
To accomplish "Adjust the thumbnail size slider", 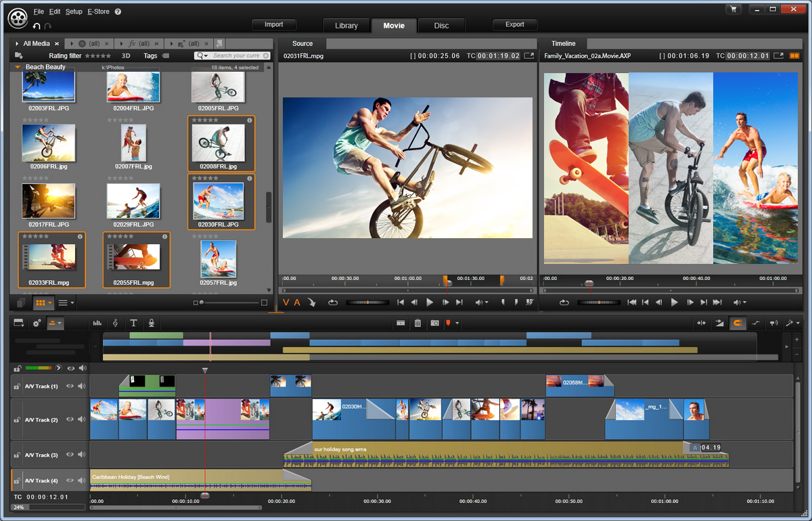I will 202,302.
